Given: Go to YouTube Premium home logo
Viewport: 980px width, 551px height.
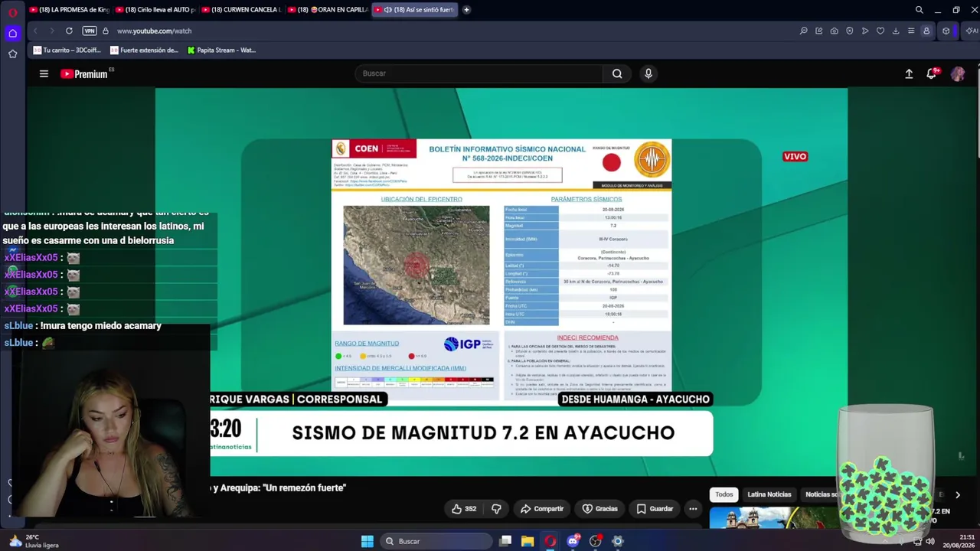Looking at the screenshot, I should point(84,73).
